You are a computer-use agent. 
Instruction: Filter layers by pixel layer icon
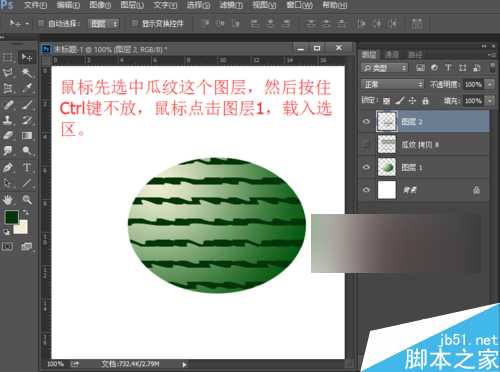coord(420,68)
